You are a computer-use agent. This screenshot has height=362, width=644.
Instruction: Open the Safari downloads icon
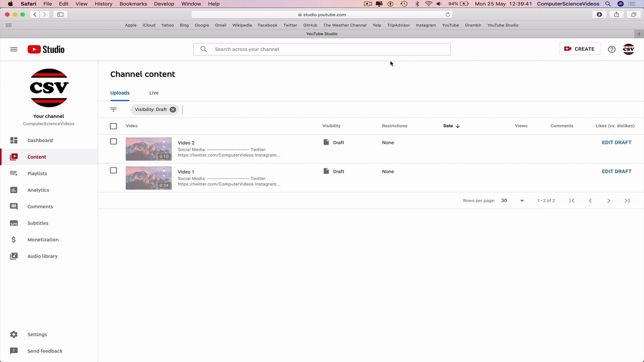599,15
